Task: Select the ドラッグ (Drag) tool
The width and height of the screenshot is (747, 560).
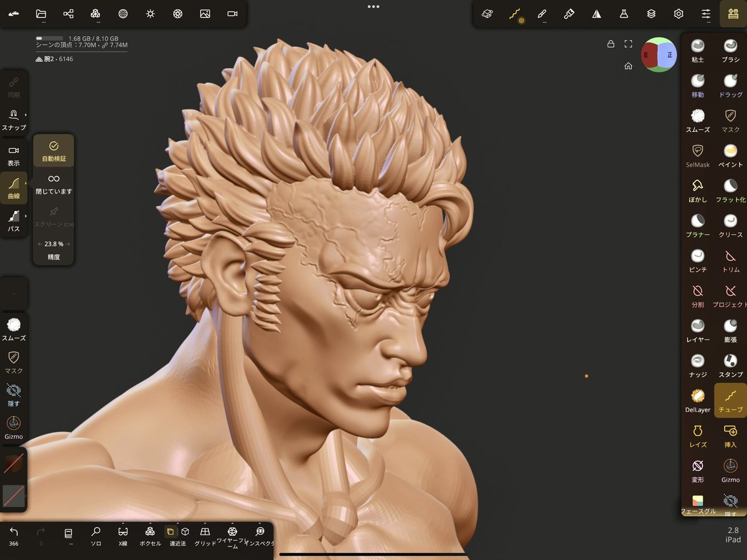Action: (x=730, y=86)
